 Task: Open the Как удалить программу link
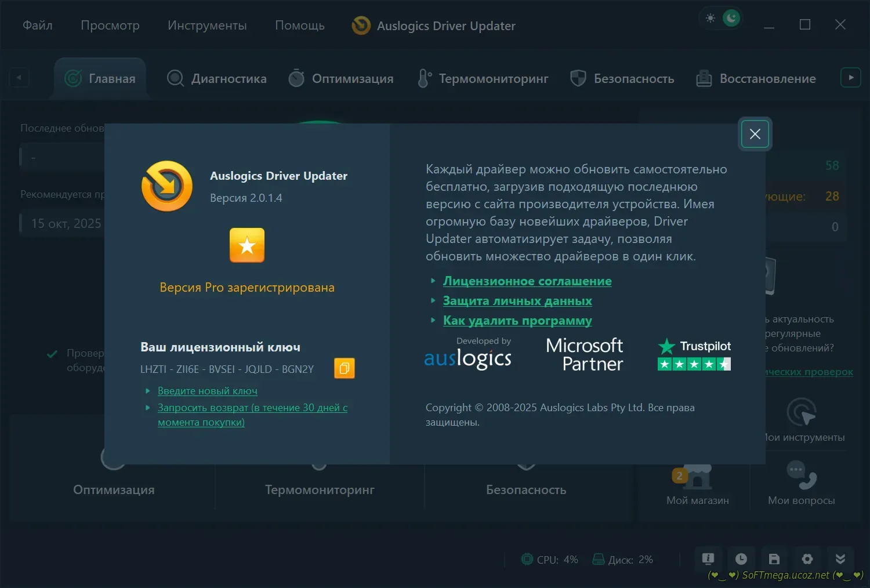pyautogui.click(x=517, y=321)
